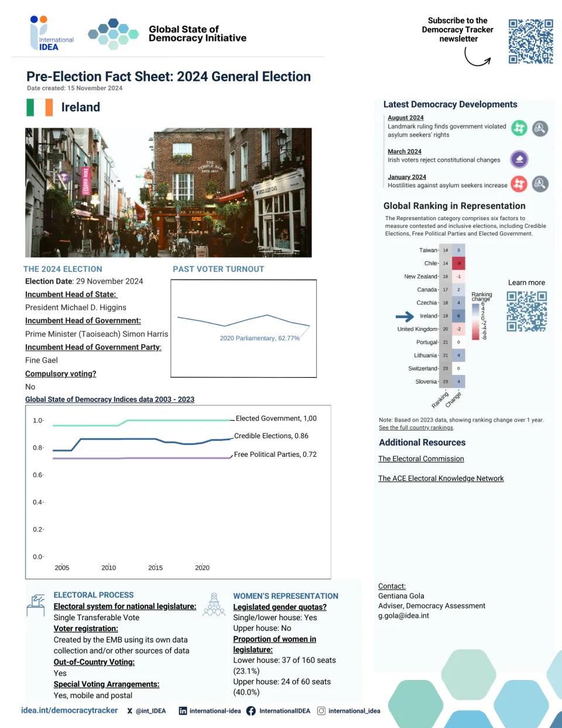The height and width of the screenshot is (728, 562).
Task: Click the Facebook icon in footer
Action: click(251, 711)
